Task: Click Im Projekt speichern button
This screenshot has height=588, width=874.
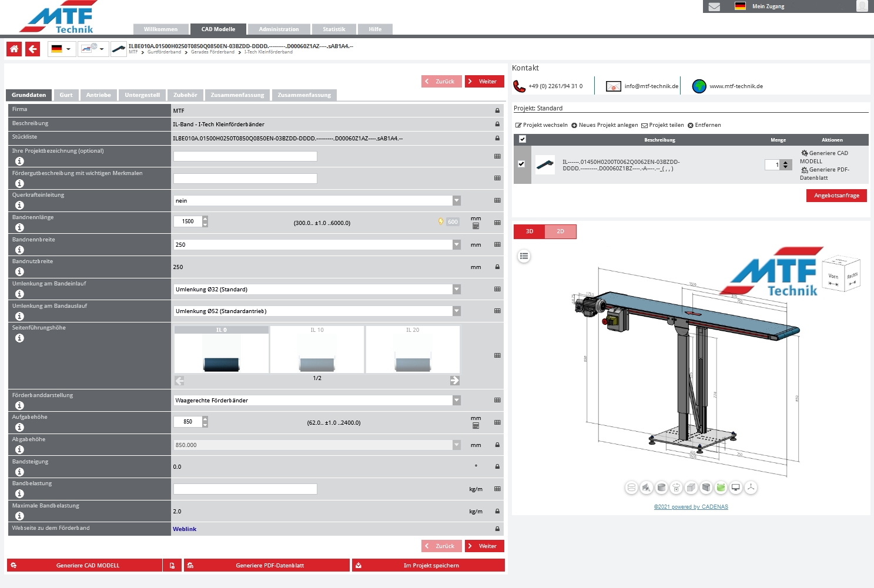Action: click(x=428, y=565)
